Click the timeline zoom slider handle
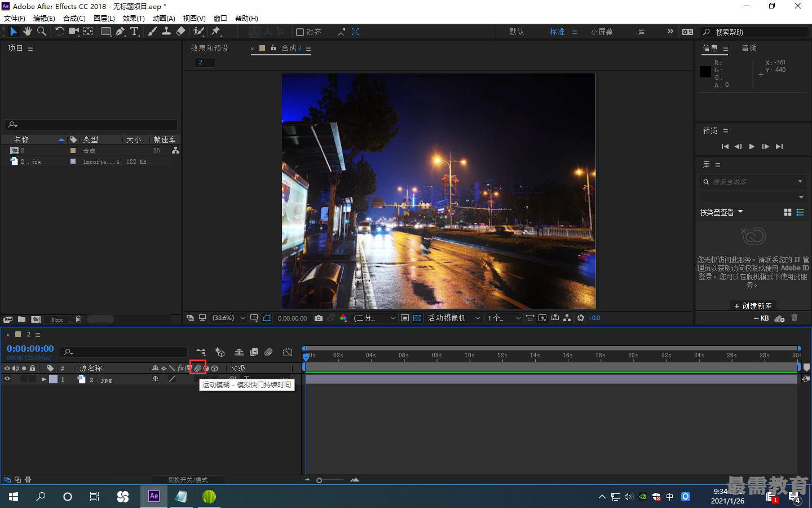This screenshot has width=812, height=508. pyautogui.click(x=319, y=480)
